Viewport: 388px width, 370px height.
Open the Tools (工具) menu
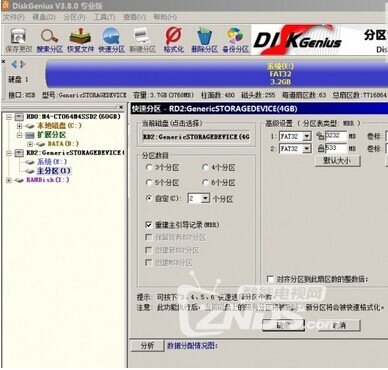pos(104,17)
